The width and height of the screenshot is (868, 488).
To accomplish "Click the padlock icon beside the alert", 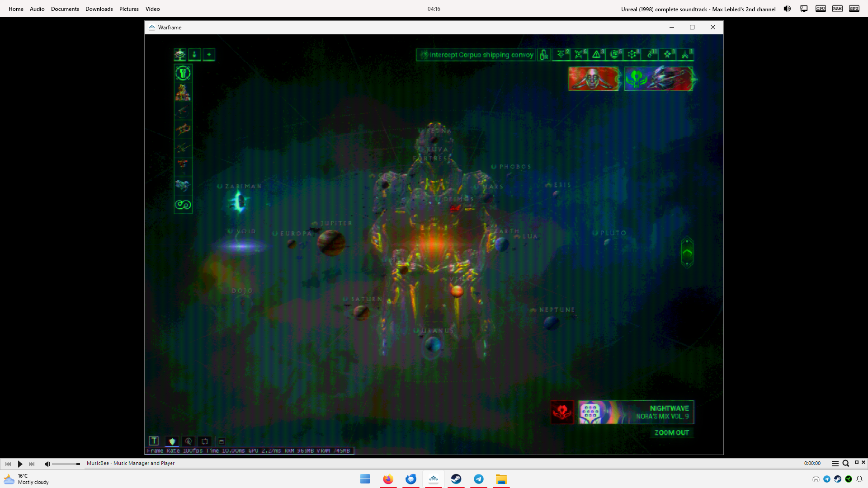I will (544, 55).
